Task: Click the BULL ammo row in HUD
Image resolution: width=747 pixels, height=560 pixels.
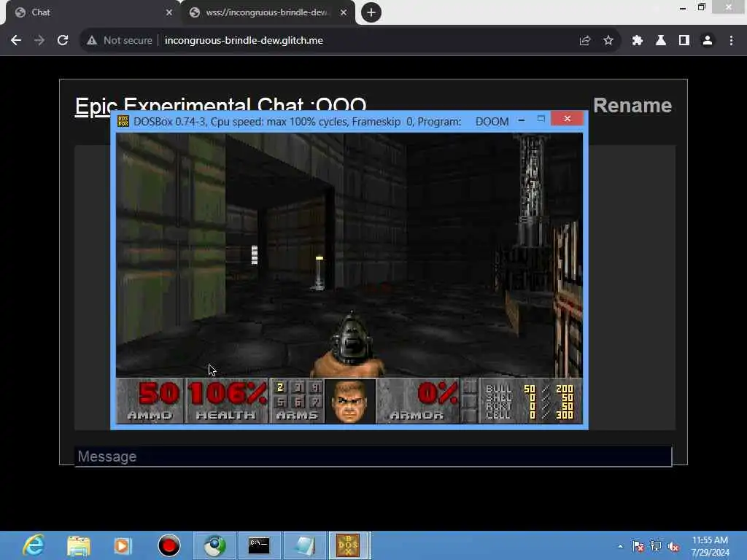Action: point(530,389)
